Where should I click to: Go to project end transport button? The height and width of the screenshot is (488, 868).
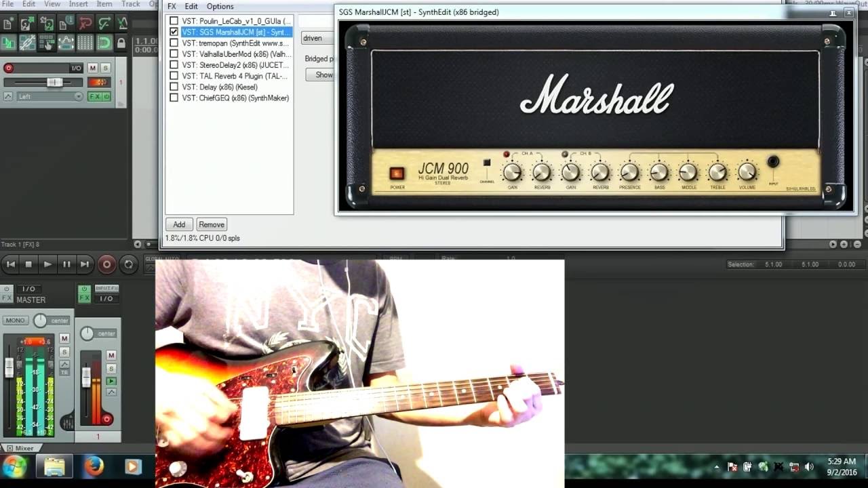pyautogui.click(x=84, y=264)
